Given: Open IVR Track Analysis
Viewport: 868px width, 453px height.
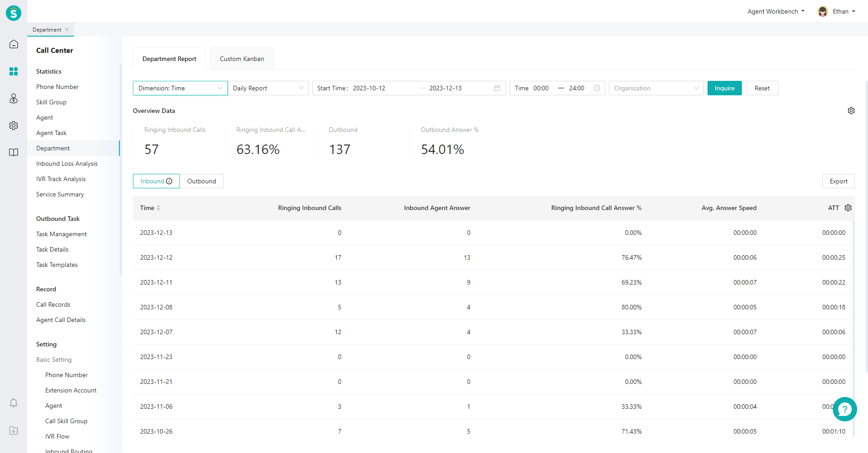Looking at the screenshot, I should point(61,179).
